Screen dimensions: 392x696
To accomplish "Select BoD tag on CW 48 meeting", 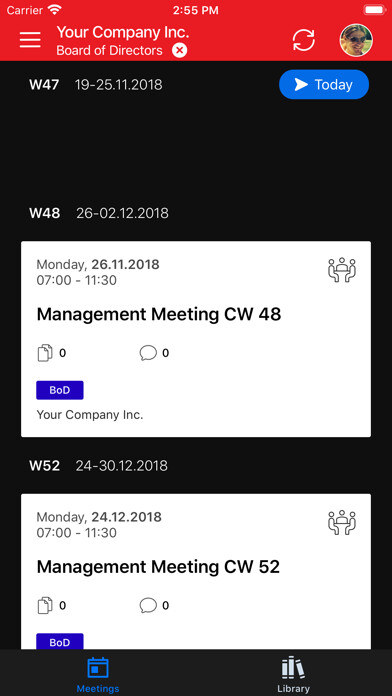I will 60,390.
